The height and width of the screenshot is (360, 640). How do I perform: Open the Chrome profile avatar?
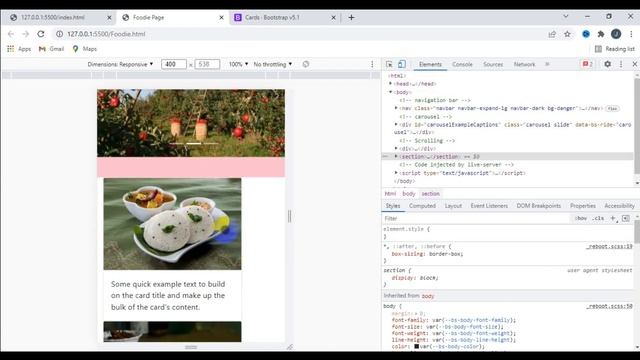[616, 34]
